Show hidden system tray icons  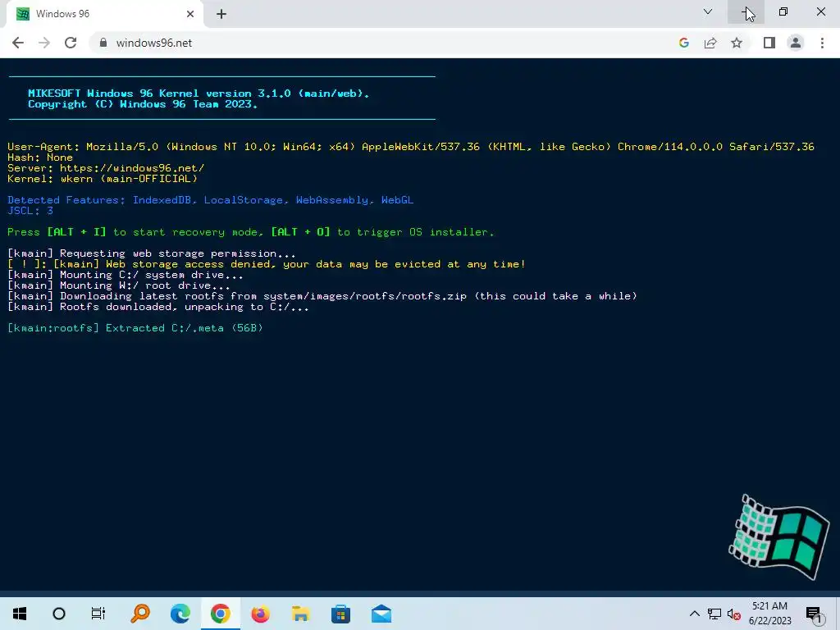pos(694,614)
